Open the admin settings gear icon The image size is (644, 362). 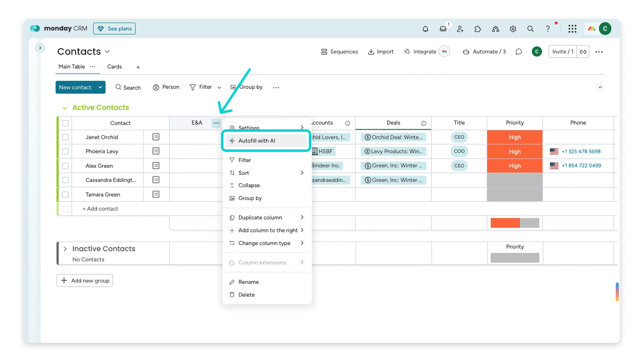(x=513, y=29)
